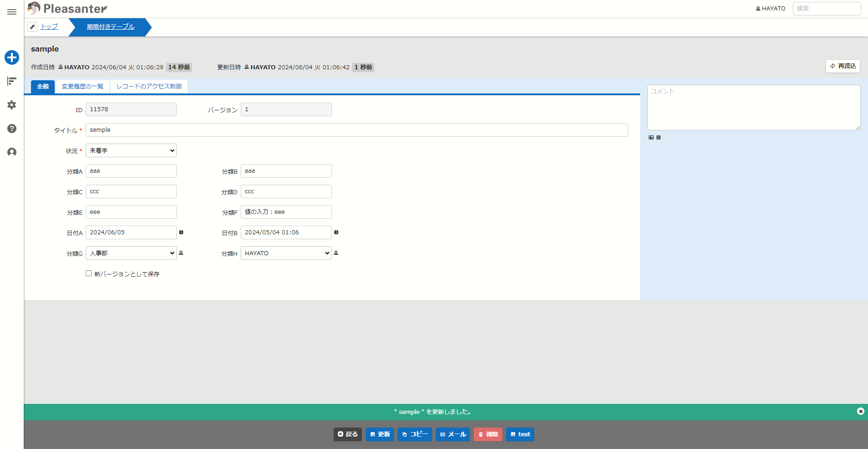868x449 pixels.
Task: Click HAYATO user menu at top right
Action: (x=770, y=9)
